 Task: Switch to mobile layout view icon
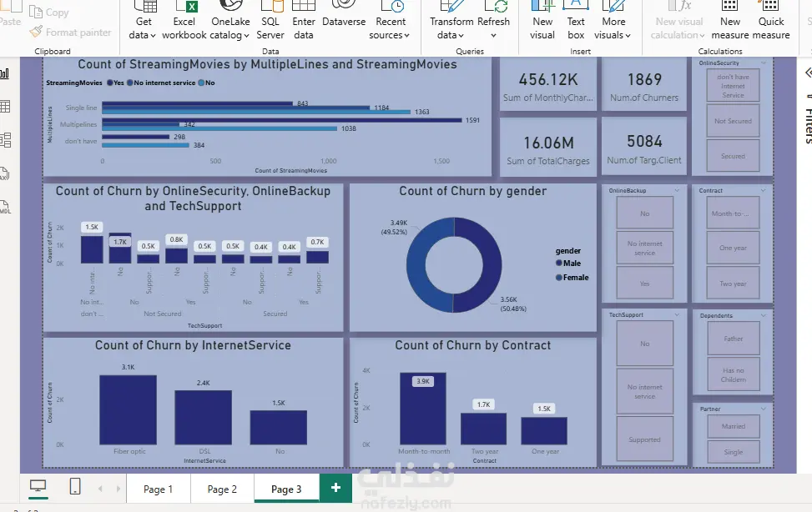[x=75, y=486]
